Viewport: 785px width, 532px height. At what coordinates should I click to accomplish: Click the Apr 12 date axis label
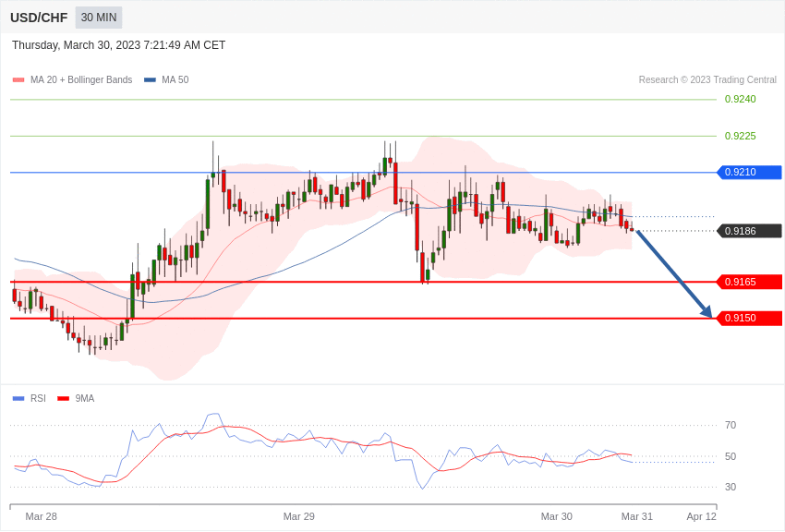pyautogui.click(x=701, y=516)
